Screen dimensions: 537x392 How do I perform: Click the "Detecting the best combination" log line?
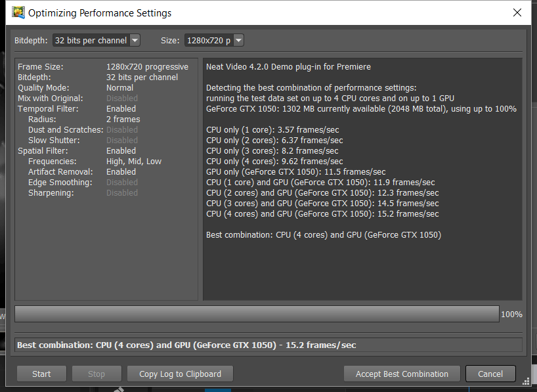click(311, 88)
